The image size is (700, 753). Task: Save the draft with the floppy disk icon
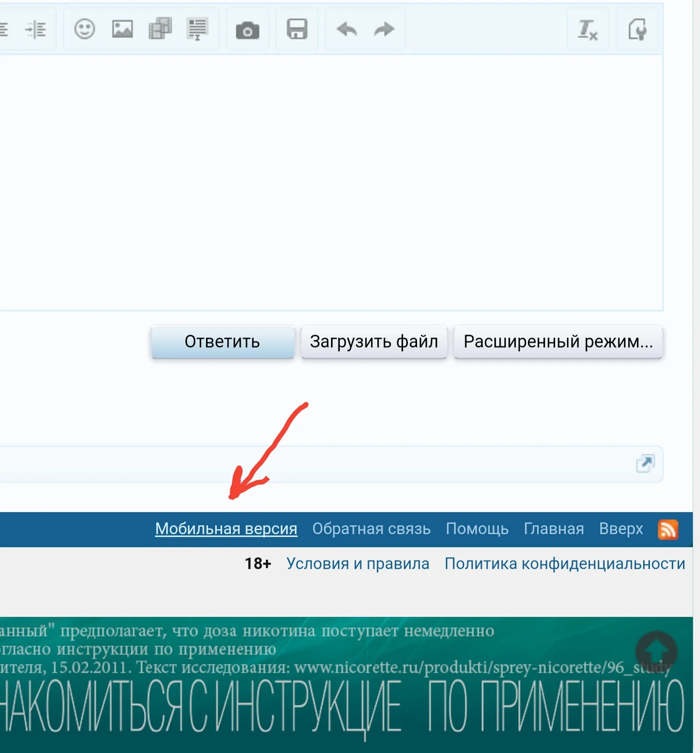tap(297, 29)
